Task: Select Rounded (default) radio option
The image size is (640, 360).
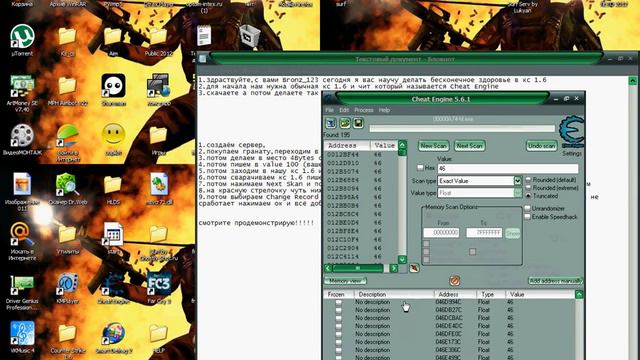Action: click(528, 180)
